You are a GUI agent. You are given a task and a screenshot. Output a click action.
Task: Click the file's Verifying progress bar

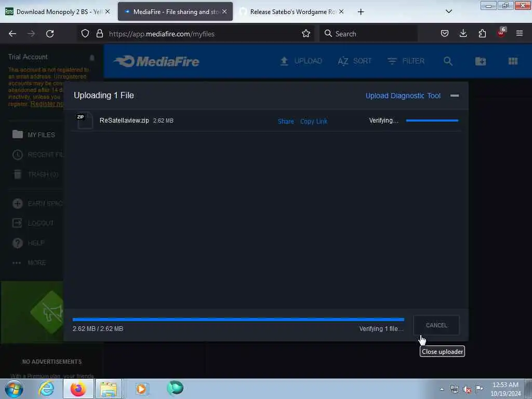coord(432,121)
